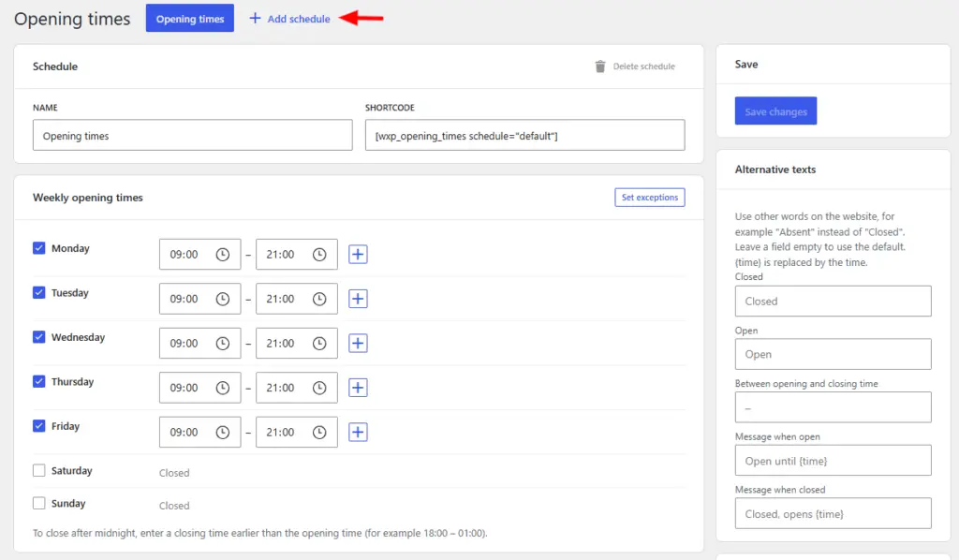
Task: Check the Sunday checkbox
Action: (39, 503)
